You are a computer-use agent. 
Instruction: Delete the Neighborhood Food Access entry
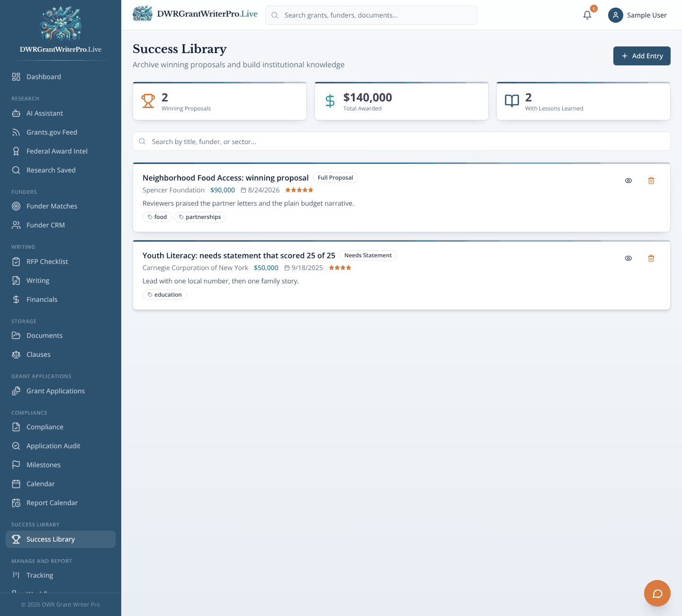(x=651, y=181)
